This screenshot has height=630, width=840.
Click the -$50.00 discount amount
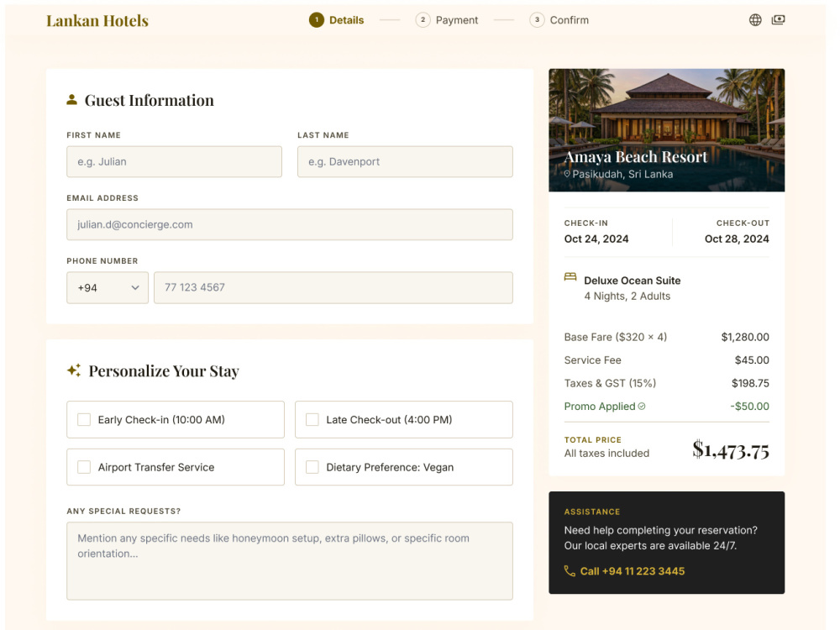pos(749,406)
